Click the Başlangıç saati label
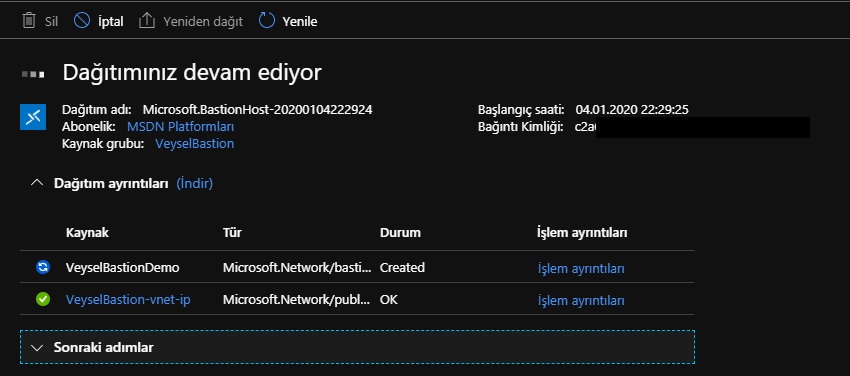 point(521,110)
